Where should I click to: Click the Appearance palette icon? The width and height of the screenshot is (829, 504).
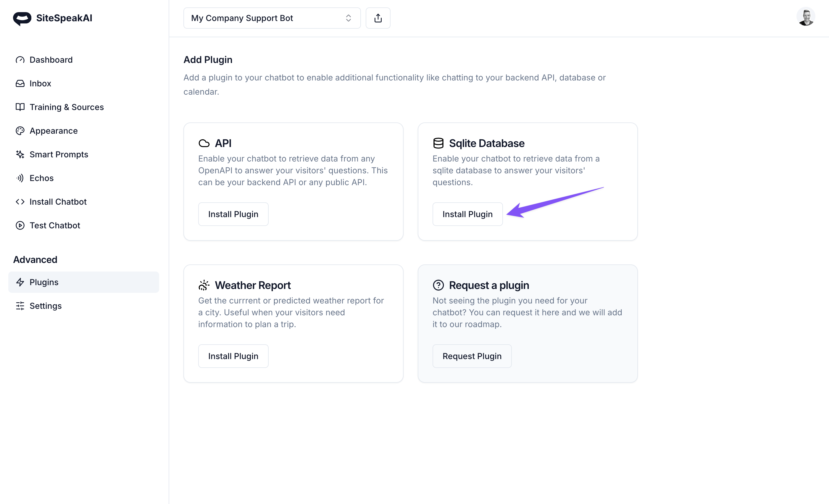coord(20,131)
